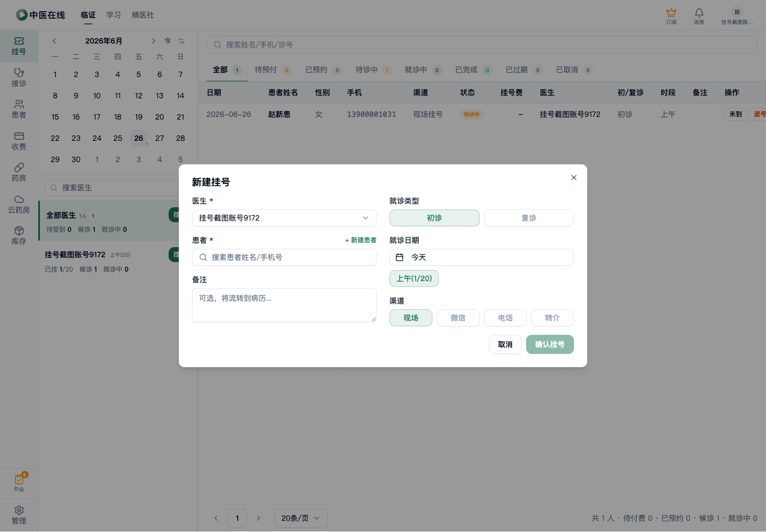The height and width of the screenshot is (532, 766).
Task: Open the 20条/页 page size dropdown
Action: pos(301,518)
